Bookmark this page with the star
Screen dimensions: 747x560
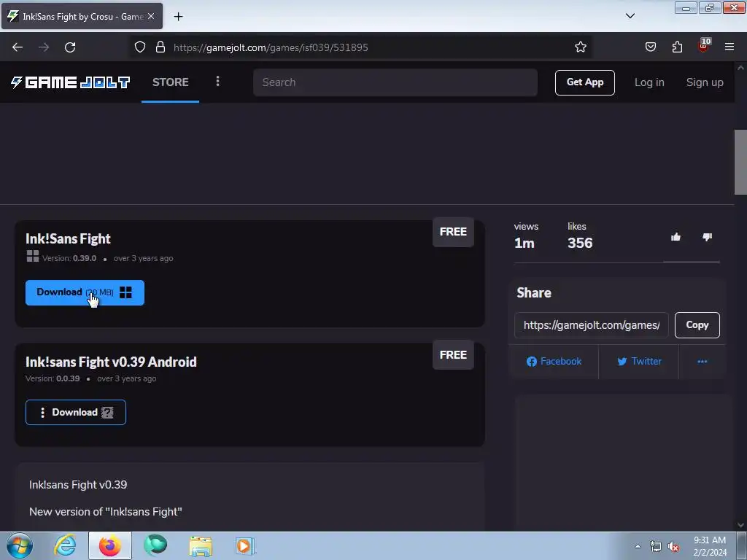point(580,47)
